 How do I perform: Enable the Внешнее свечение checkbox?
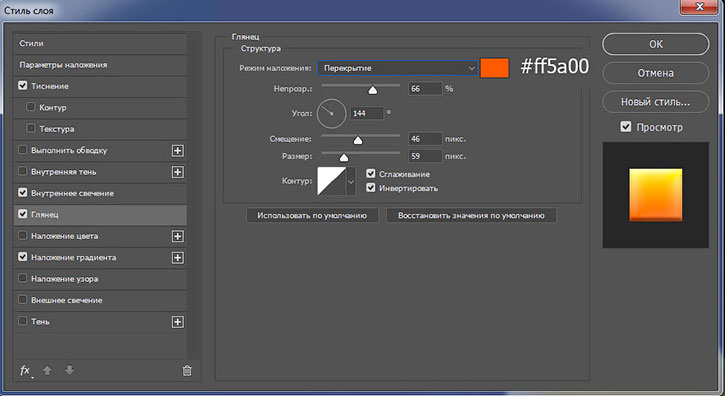click(x=22, y=299)
